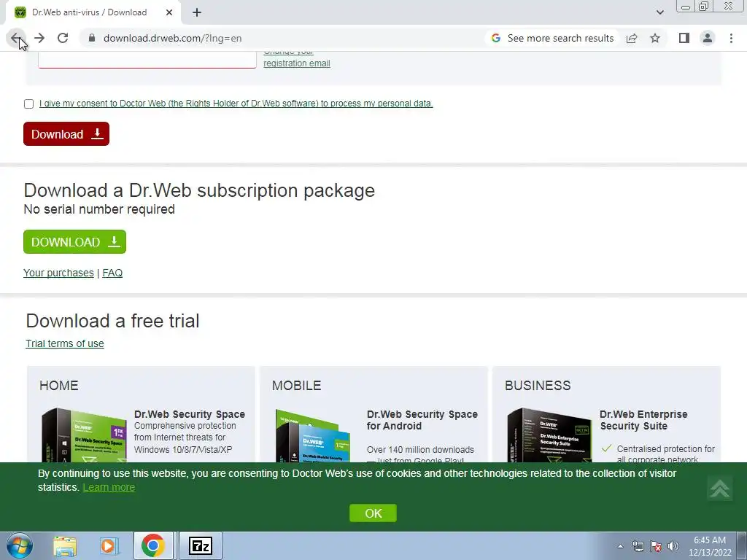The width and height of the screenshot is (747, 560).
Task: Open Windows Explorer from taskbar
Action: tap(65, 545)
